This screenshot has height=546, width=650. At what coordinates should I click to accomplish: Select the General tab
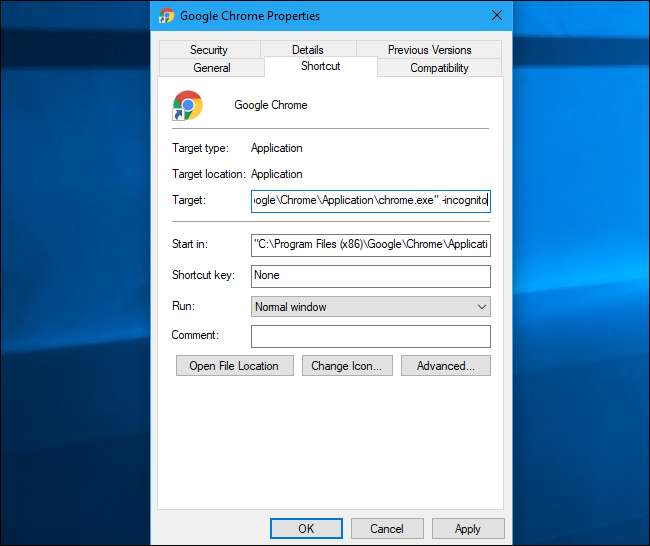[x=212, y=68]
